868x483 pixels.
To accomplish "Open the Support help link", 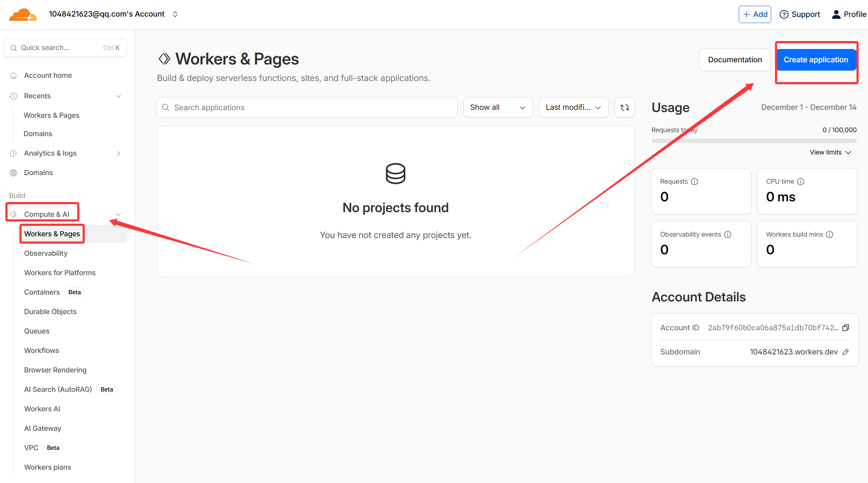I will [800, 14].
